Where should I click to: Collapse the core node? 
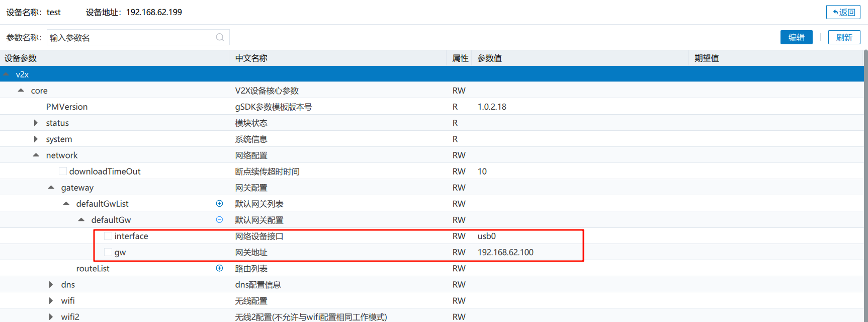(x=21, y=91)
